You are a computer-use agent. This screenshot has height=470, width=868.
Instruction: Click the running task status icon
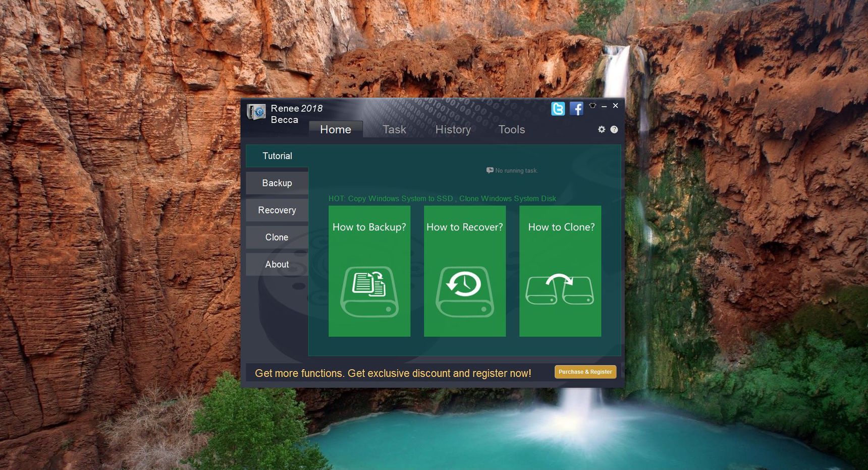(x=490, y=170)
